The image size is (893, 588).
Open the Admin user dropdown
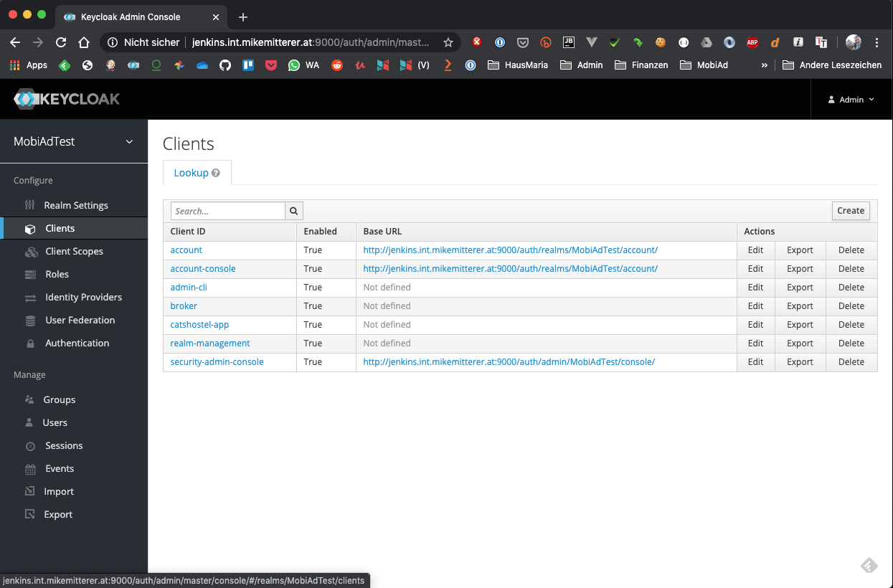pyautogui.click(x=851, y=100)
